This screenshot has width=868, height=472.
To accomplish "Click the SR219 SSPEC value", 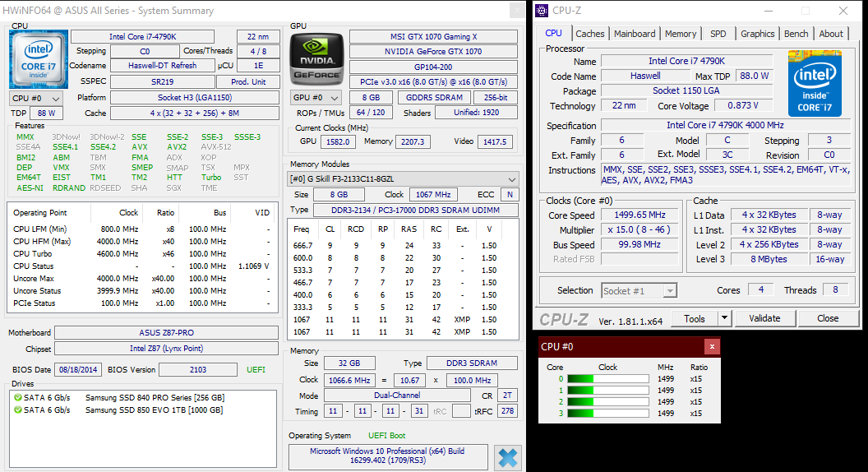I will (162, 81).
